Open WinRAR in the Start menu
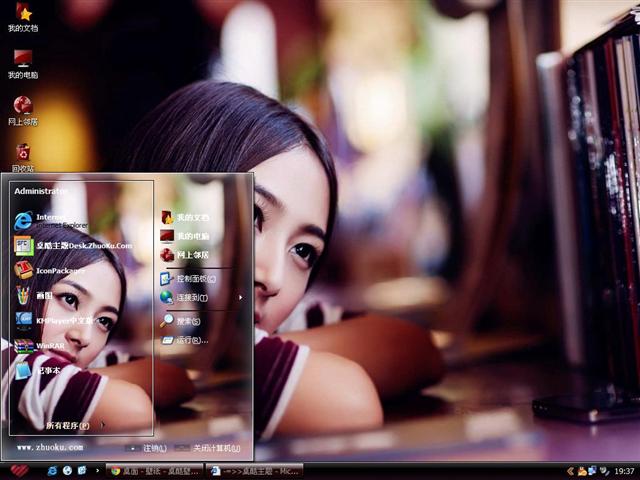This screenshot has width=640, height=480. click(50, 345)
